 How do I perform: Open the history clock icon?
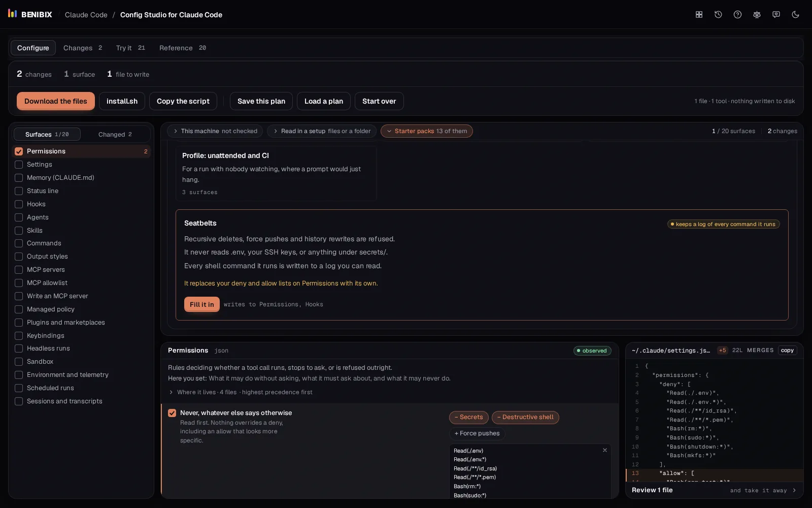point(718,15)
